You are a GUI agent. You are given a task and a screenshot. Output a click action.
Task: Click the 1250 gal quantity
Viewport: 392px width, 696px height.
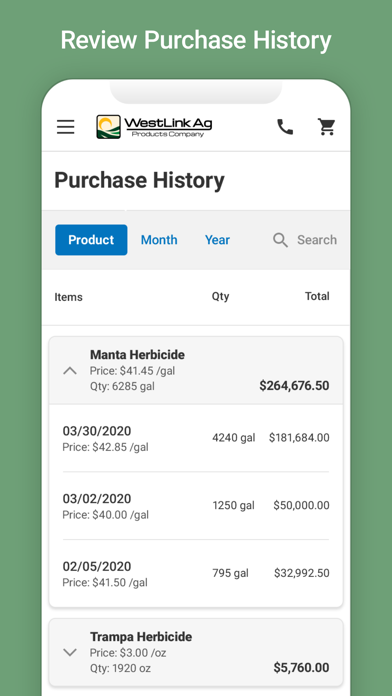pyautogui.click(x=234, y=506)
